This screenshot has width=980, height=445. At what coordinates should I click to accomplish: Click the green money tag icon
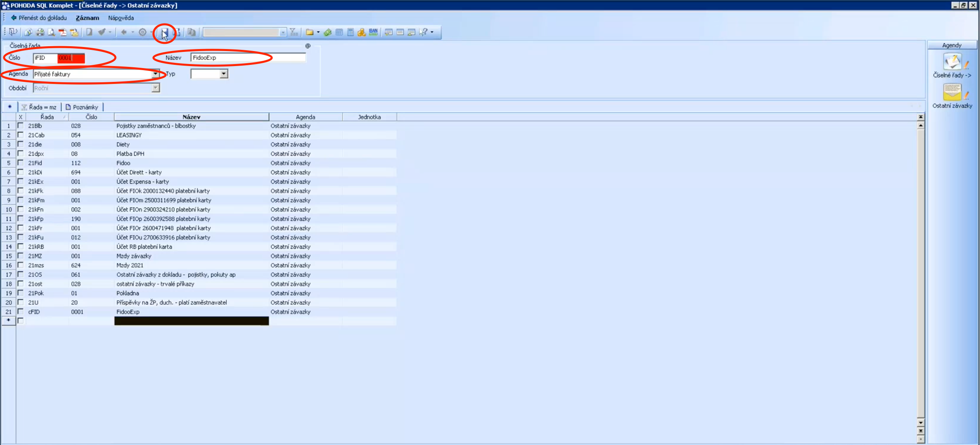click(328, 32)
